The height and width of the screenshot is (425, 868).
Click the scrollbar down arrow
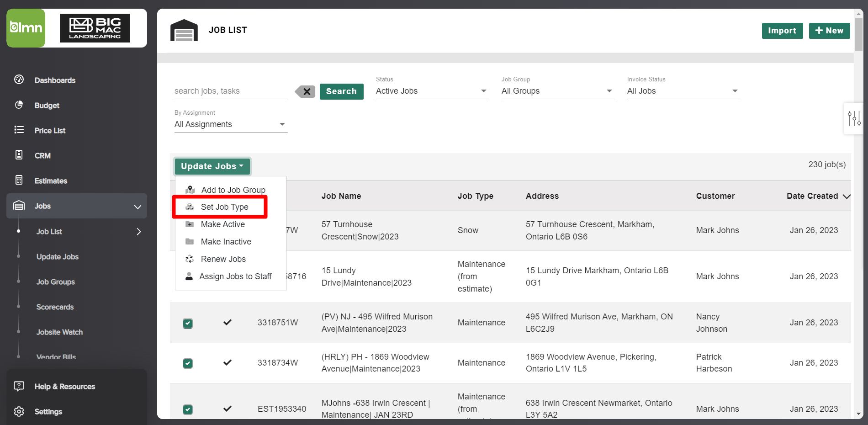(858, 414)
